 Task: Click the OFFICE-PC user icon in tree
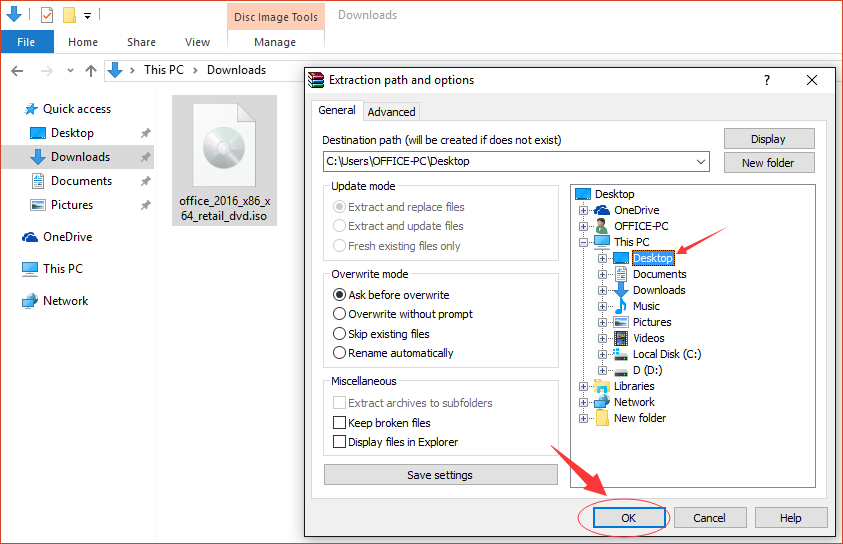coord(602,226)
